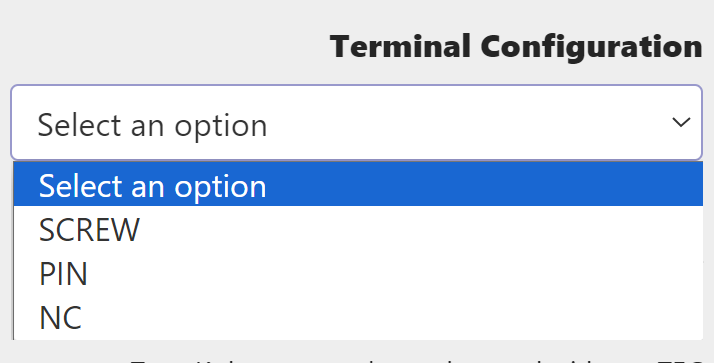Select SCREW from the dropdown list

click(358, 229)
